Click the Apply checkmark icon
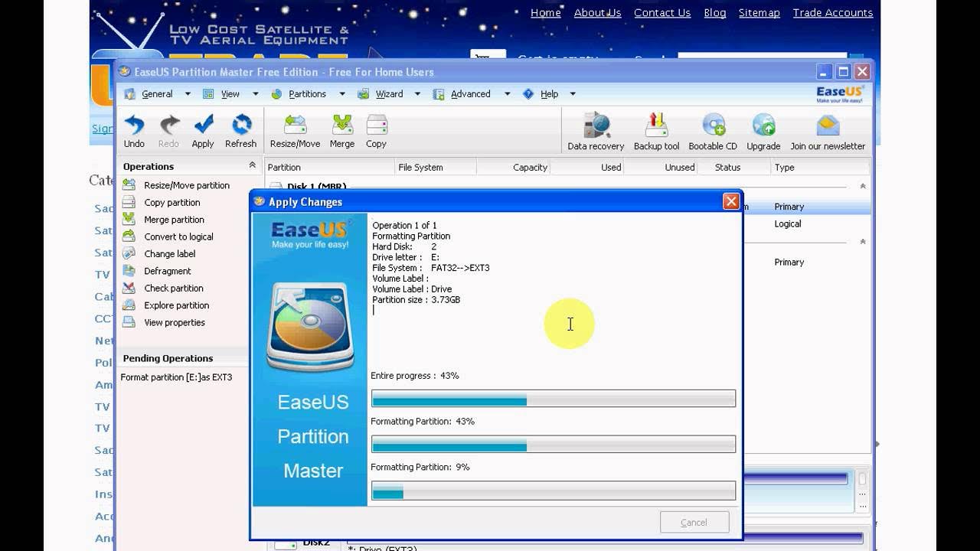 click(x=203, y=125)
